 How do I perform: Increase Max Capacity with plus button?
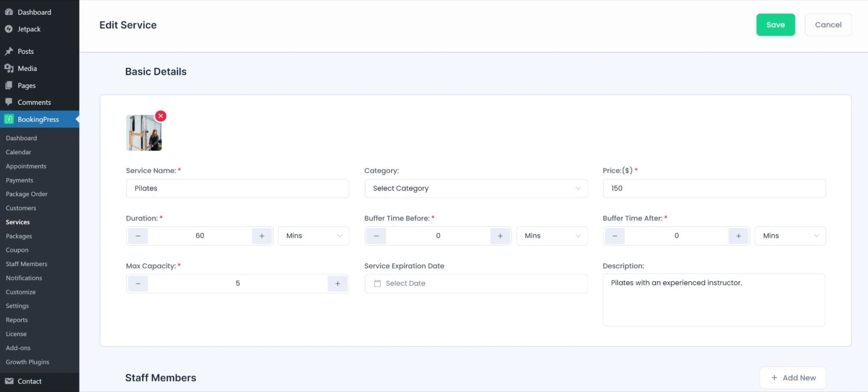(337, 283)
